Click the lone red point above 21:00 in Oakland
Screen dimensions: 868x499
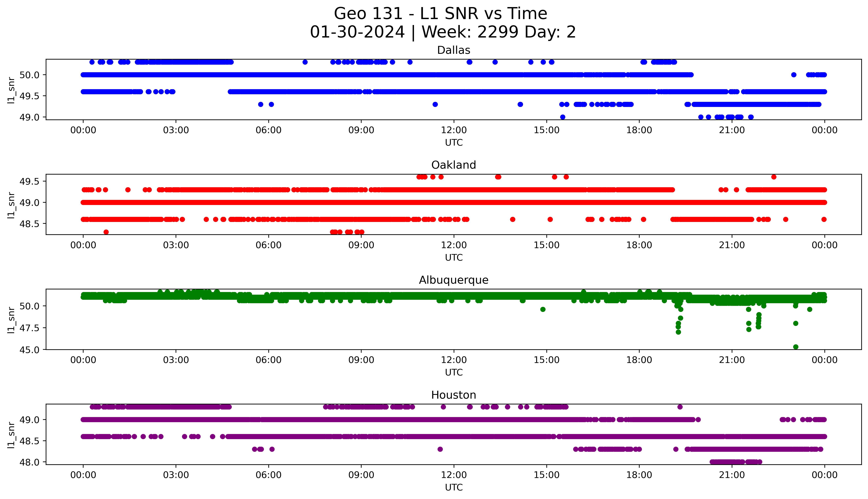click(x=774, y=177)
